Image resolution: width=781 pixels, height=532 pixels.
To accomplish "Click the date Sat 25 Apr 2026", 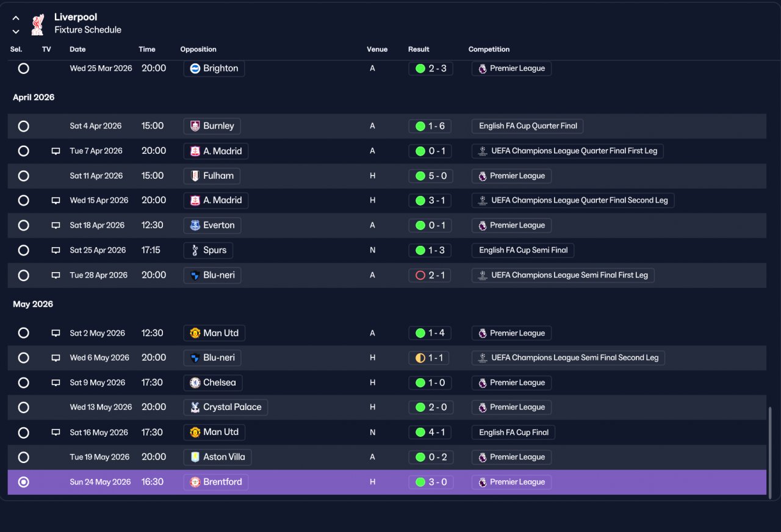I will (98, 250).
